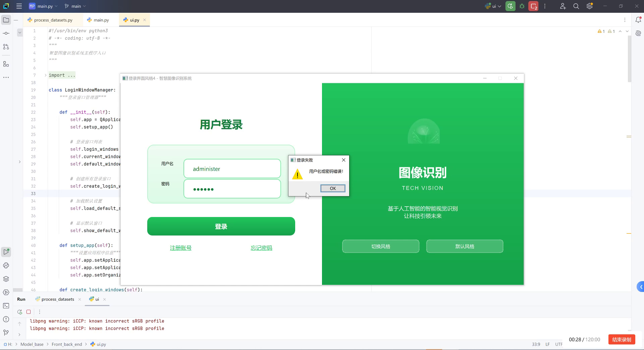Screen dimensions: 644x350
Task: Expand the folded import statement on line 7
Action: [45, 75]
